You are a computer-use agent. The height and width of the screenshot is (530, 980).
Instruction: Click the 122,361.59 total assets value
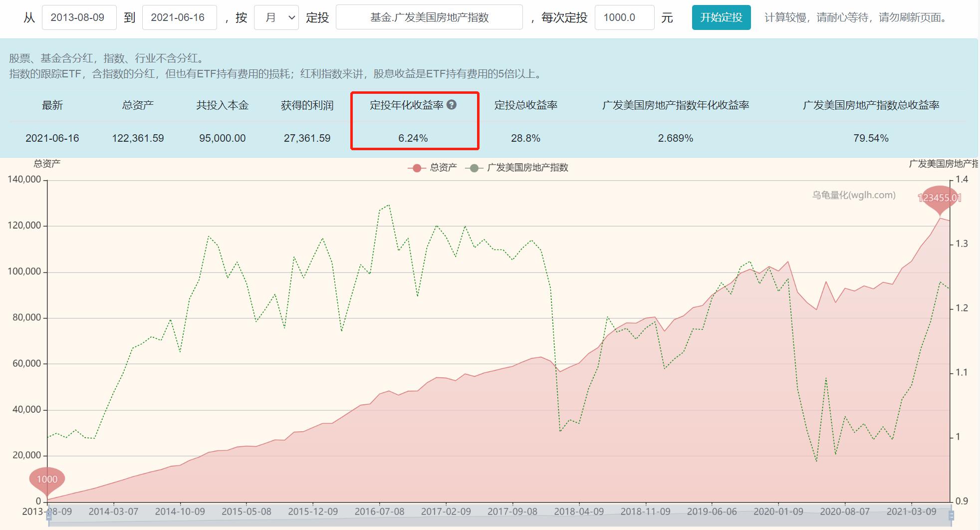pyautogui.click(x=138, y=138)
